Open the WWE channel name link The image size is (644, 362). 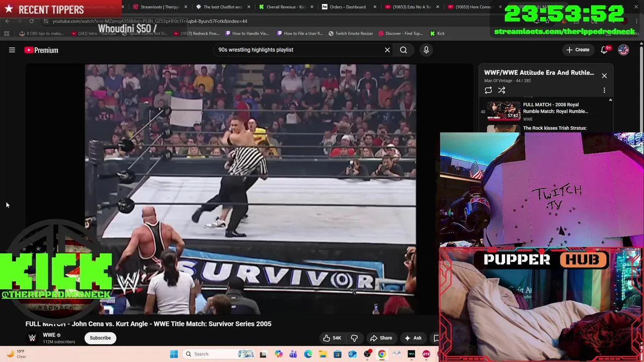[x=49, y=335]
